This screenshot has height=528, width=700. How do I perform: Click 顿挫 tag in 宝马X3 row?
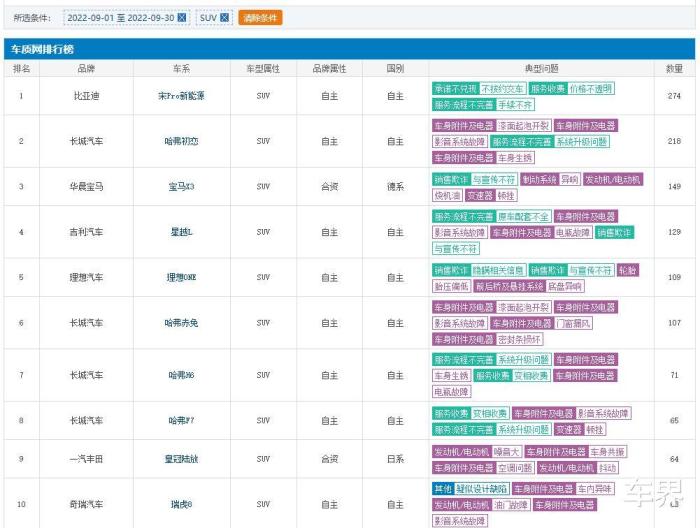(x=506, y=195)
